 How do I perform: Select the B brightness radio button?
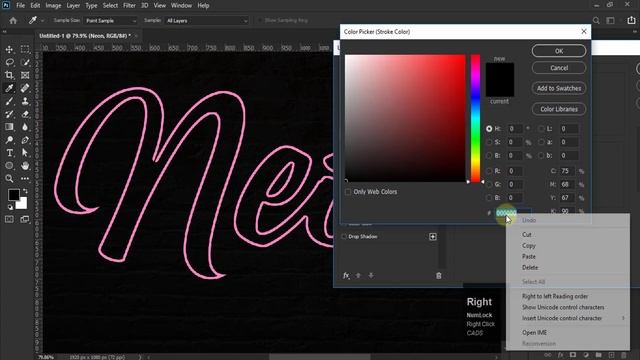point(489,156)
